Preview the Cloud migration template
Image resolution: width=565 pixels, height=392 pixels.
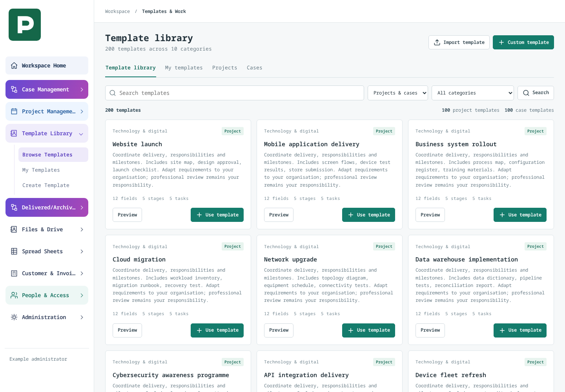[x=127, y=330]
